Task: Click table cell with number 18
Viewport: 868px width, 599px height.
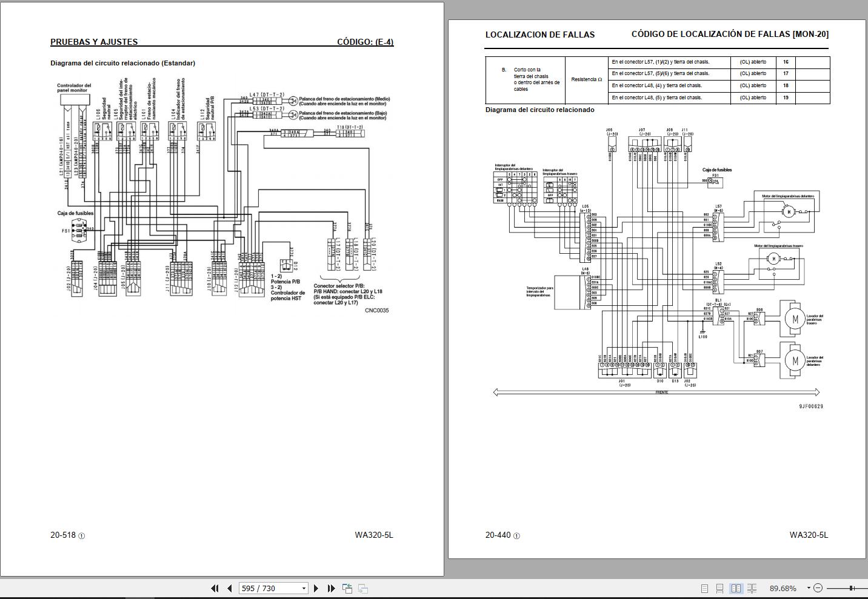Action: [786, 85]
